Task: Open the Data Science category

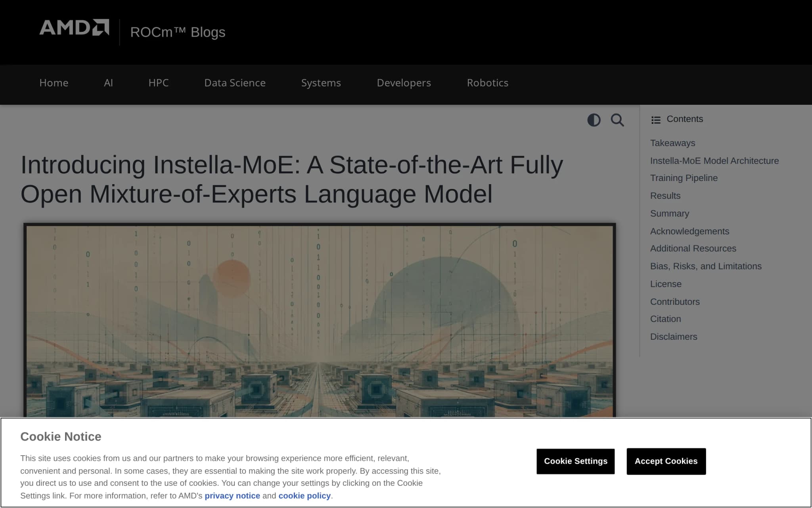Action: (235, 83)
